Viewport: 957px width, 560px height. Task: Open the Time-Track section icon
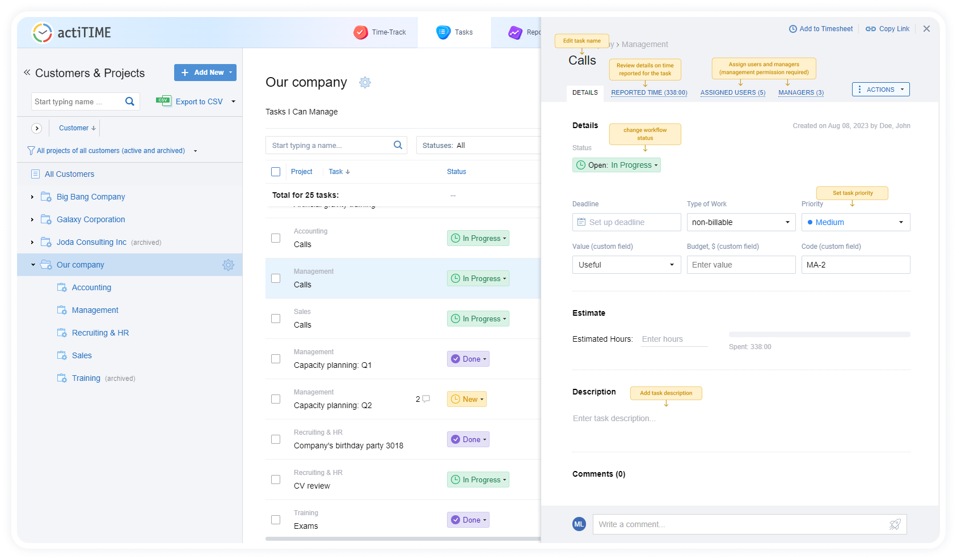tap(361, 32)
